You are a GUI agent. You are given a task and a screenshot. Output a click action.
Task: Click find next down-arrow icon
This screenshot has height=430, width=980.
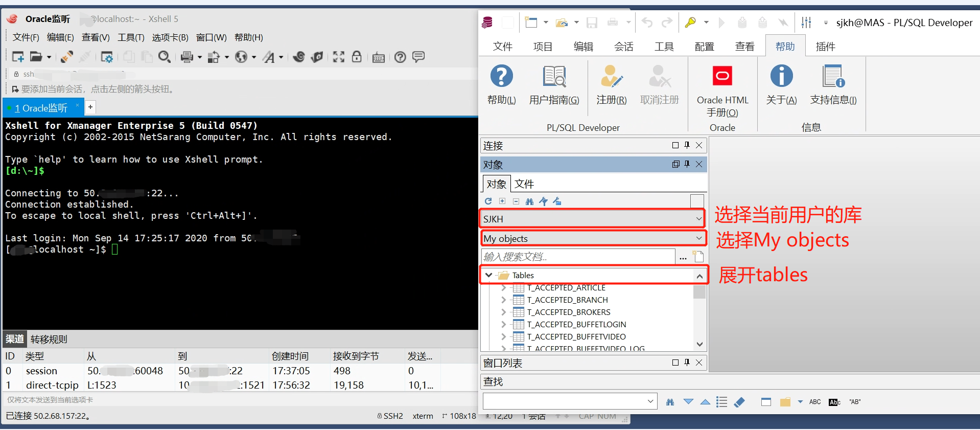(688, 402)
